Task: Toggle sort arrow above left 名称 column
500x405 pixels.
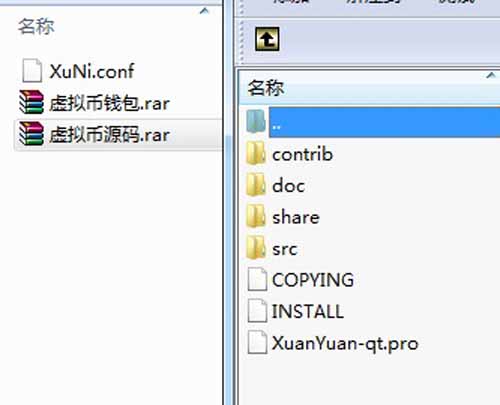Action: (204, 11)
